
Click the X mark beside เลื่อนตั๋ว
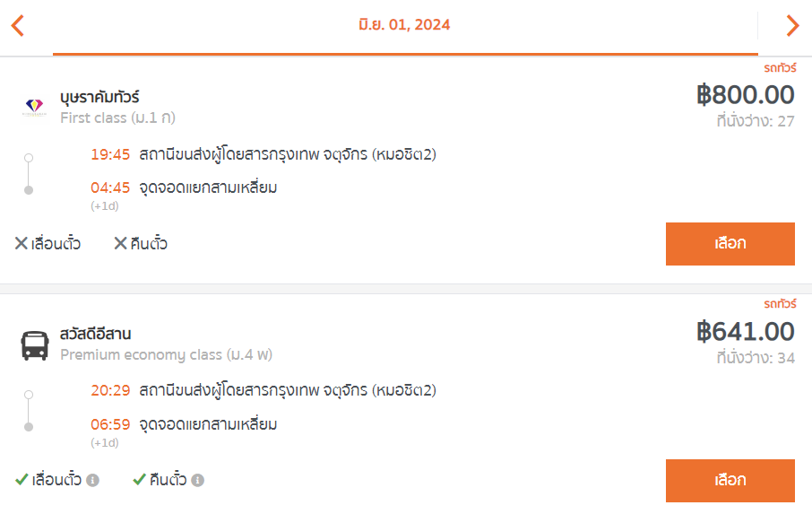(22, 243)
